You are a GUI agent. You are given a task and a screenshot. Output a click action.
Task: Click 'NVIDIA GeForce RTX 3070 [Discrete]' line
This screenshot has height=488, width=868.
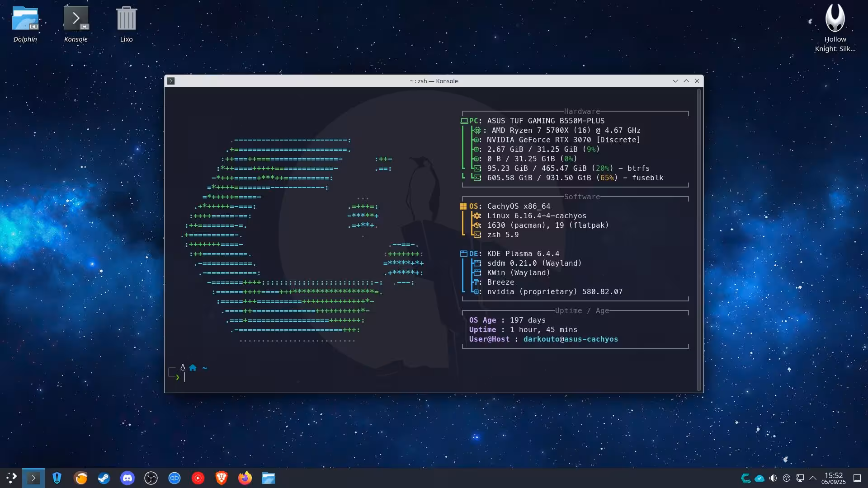coord(564,140)
